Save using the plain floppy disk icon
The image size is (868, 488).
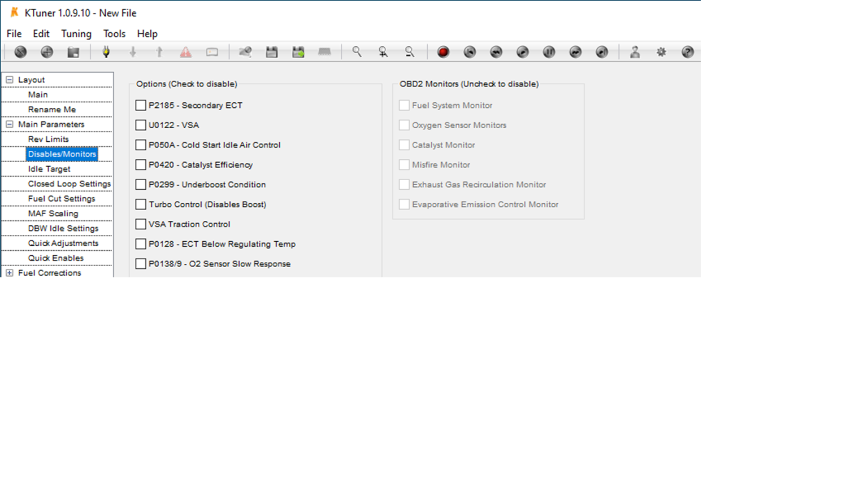pos(272,52)
